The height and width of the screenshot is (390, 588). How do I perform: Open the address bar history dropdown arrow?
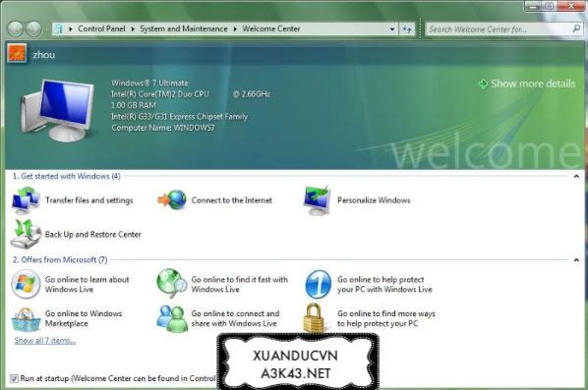(392, 28)
